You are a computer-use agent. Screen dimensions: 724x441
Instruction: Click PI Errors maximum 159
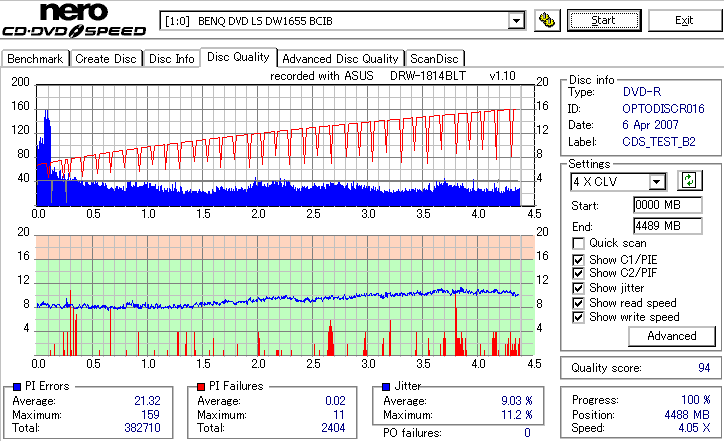click(x=151, y=415)
